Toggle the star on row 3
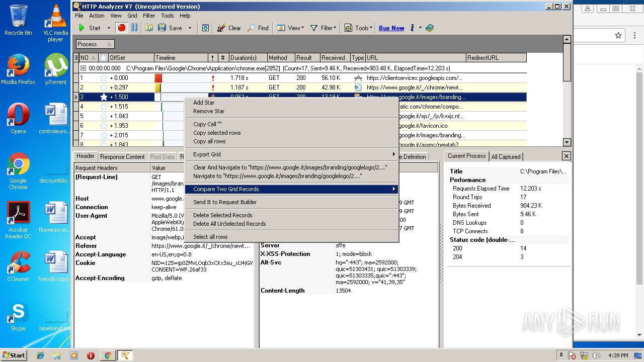The height and width of the screenshot is (362, 644). point(104,97)
